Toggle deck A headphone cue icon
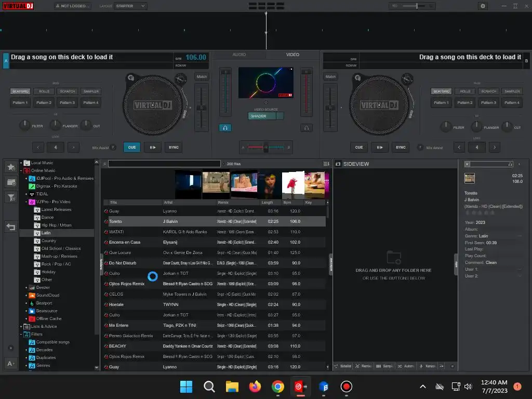The height and width of the screenshot is (399, 532). (x=225, y=128)
